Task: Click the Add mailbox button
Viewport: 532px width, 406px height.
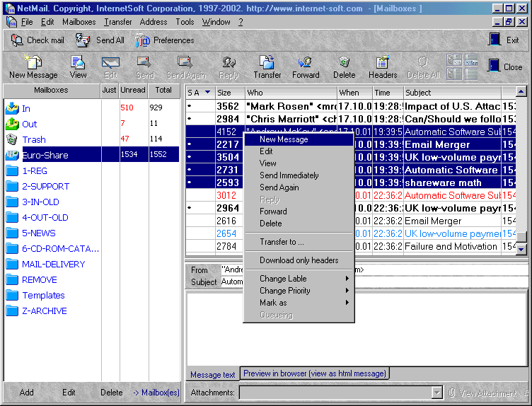Action: click(x=26, y=393)
